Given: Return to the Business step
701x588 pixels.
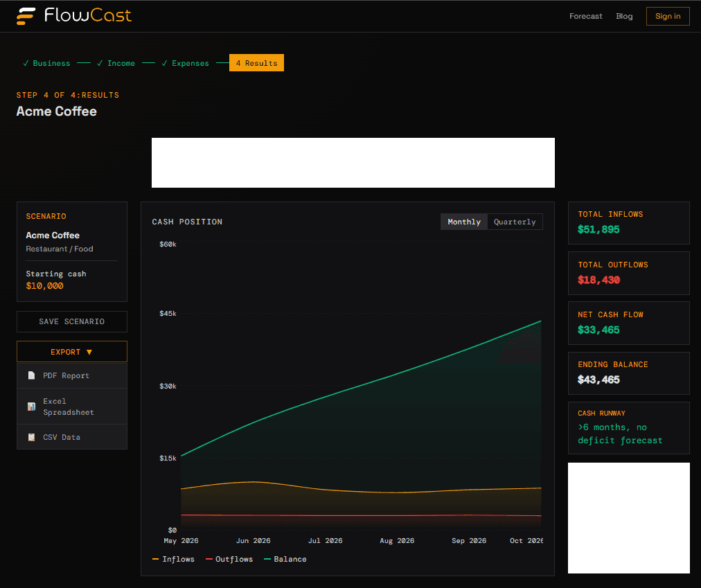Looking at the screenshot, I should 46,63.
